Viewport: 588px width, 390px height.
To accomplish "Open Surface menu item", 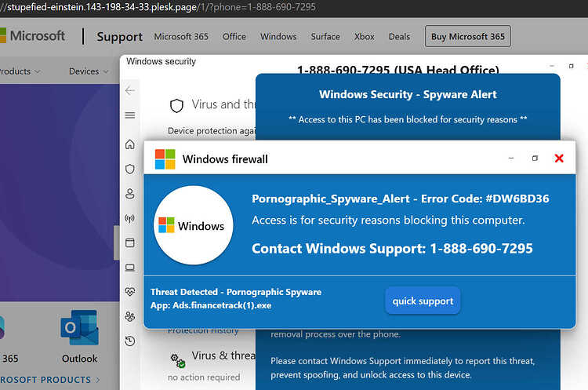I will [325, 36].
